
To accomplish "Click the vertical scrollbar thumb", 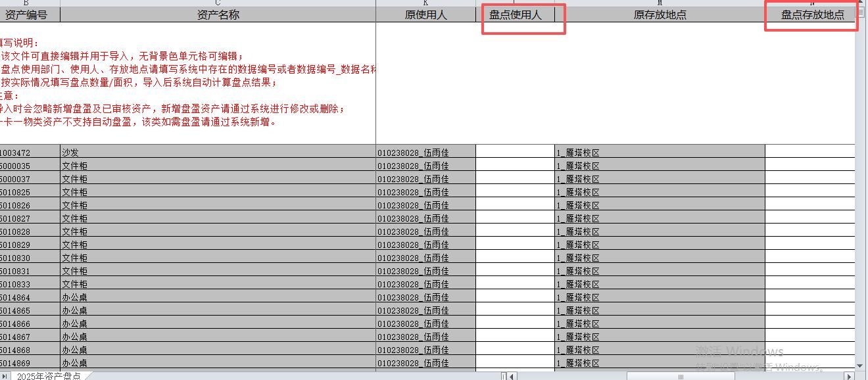I will coord(860,12).
